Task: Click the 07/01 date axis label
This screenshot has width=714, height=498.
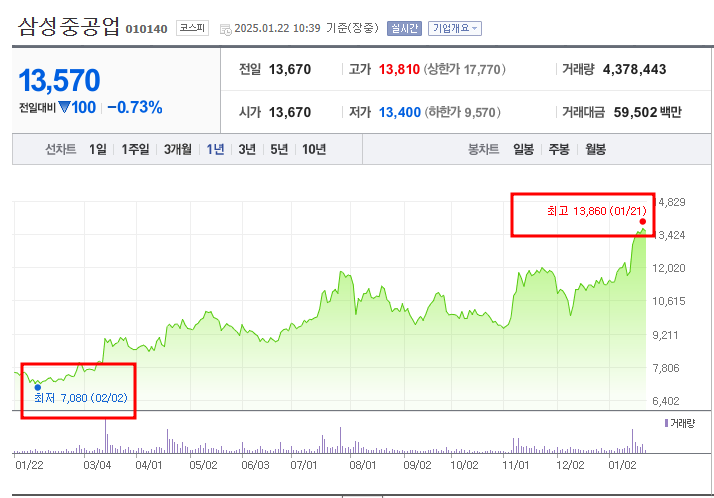Action: point(303,465)
